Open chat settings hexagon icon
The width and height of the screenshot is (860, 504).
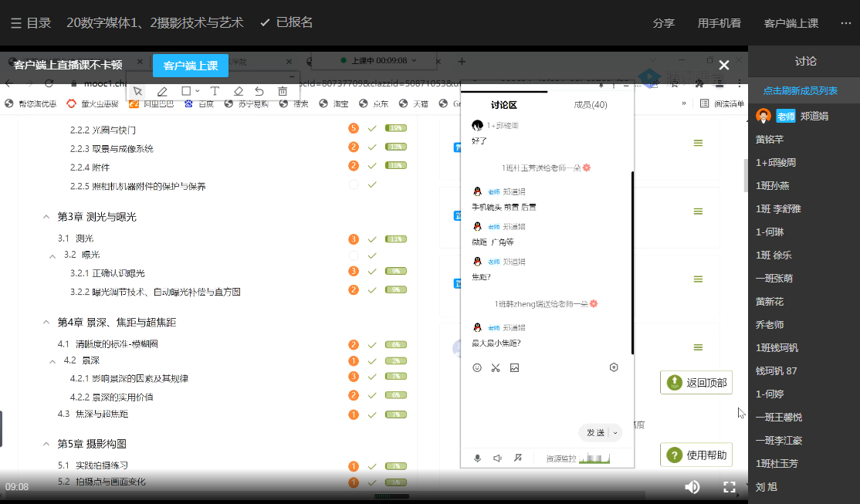614,367
